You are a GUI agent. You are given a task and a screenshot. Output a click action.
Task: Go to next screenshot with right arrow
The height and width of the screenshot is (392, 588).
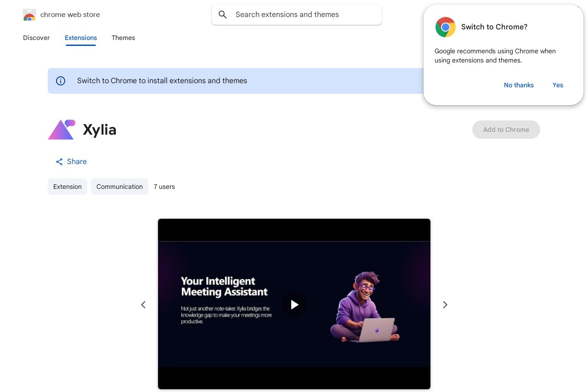(x=445, y=305)
